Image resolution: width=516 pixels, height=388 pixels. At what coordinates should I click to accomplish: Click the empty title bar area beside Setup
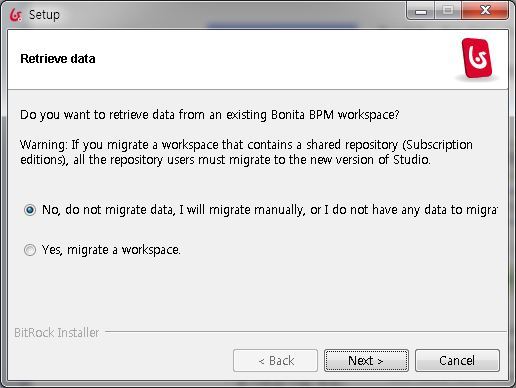[233, 15]
